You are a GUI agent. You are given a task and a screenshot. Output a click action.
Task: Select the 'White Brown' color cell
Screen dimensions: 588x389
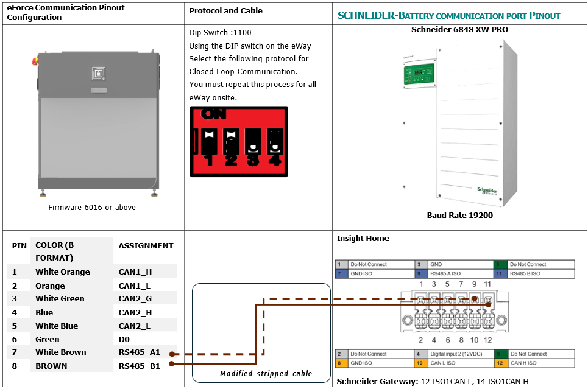click(x=61, y=352)
